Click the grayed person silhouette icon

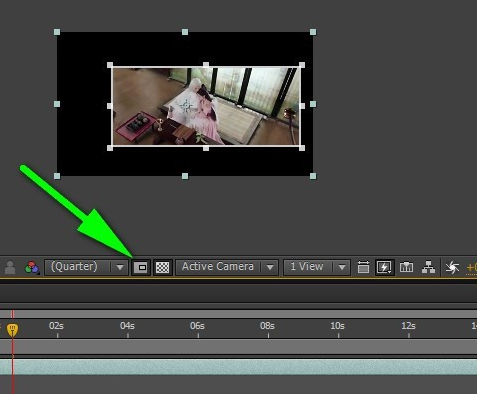10,268
